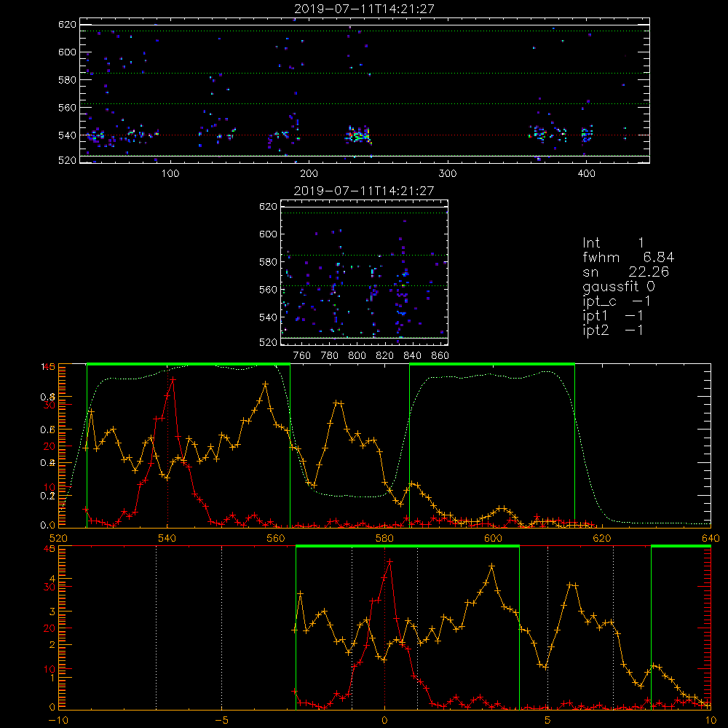Click the 'sn 22.26' value

coord(625,272)
